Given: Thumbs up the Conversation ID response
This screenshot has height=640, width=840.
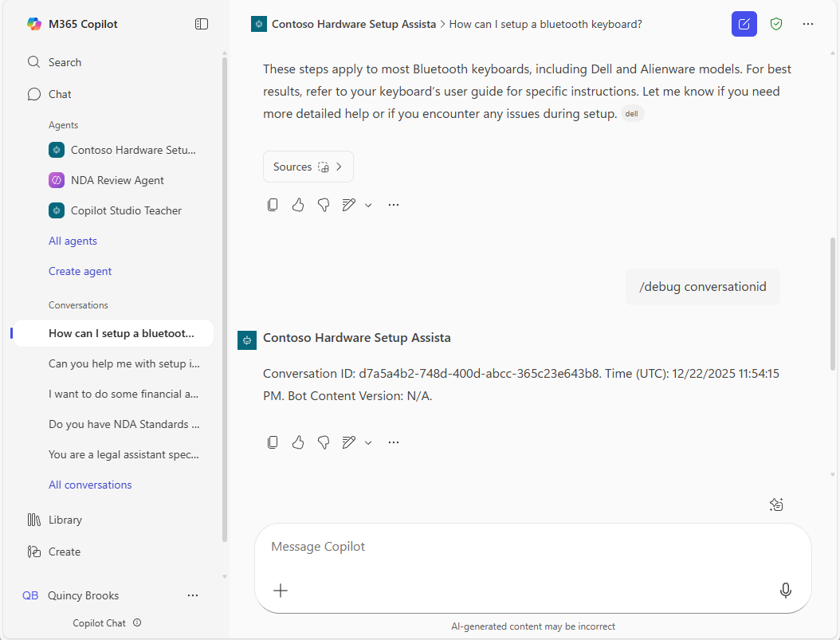Looking at the screenshot, I should point(298,442).
